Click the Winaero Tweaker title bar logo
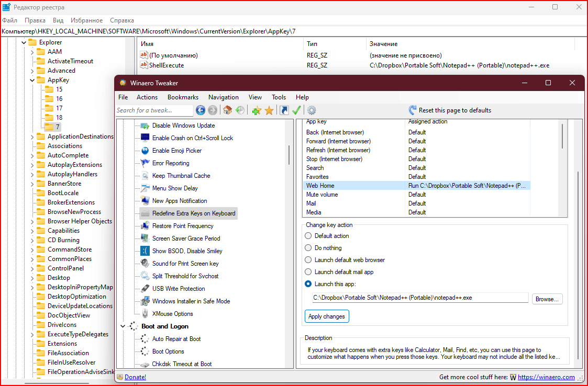This screenshot has height=386, width=588. click(123, 83)
